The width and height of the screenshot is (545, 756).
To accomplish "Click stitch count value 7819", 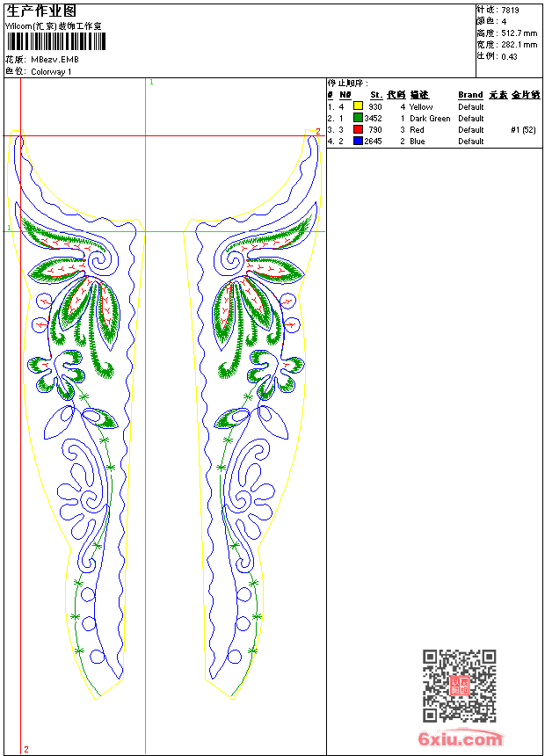I will 510,11.
